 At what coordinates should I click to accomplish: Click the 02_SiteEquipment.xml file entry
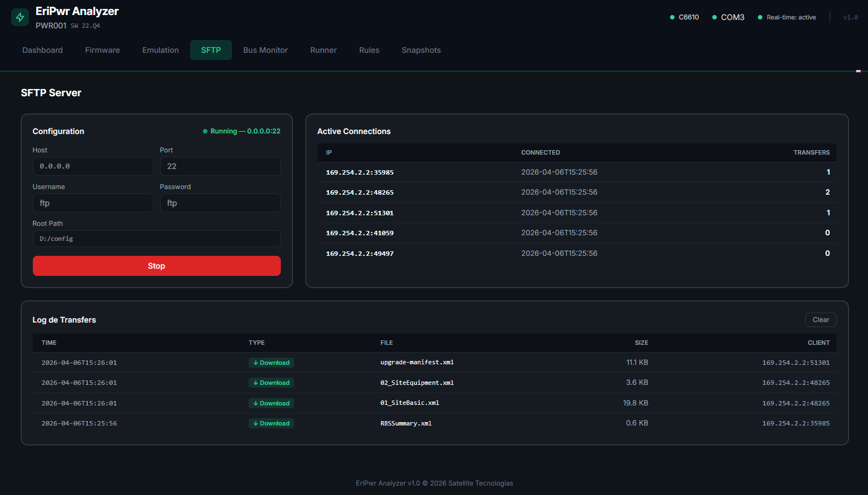[417, 383]
